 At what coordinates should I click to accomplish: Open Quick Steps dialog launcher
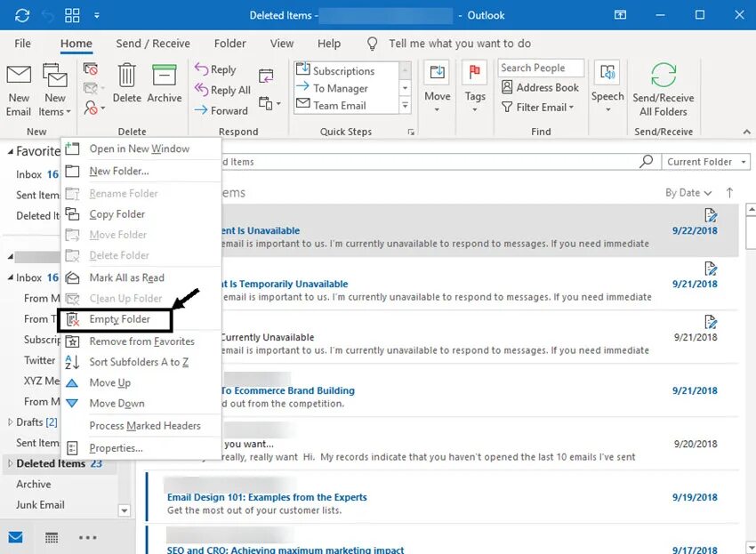(x=411, y=132)
